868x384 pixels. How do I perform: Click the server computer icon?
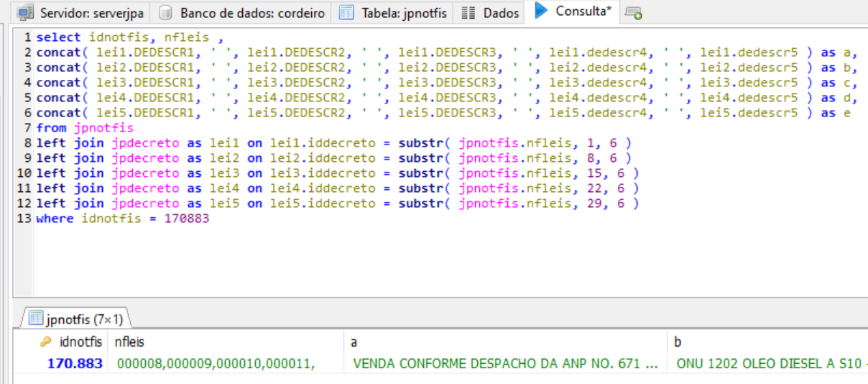26,13
